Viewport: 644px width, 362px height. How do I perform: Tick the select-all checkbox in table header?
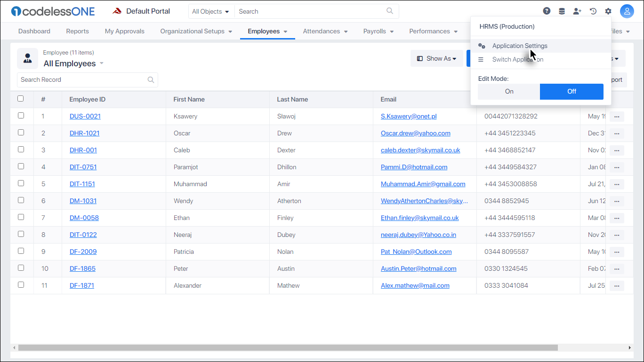click(x=21, y=99)
